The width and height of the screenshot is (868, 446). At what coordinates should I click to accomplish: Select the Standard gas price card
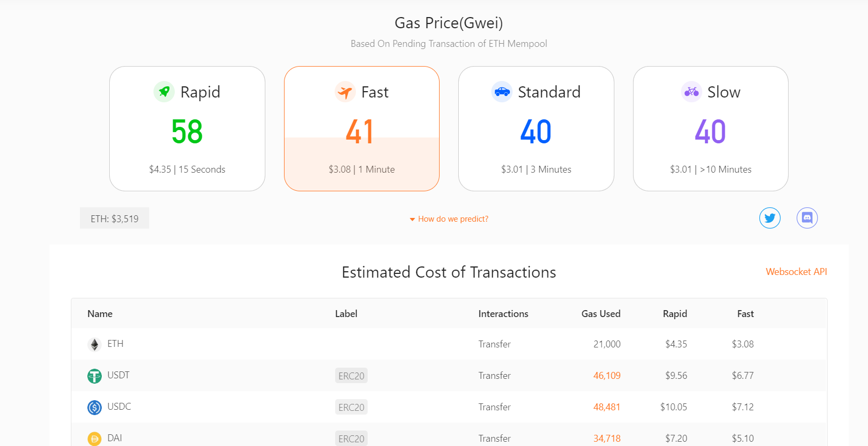tap(536, 128)
